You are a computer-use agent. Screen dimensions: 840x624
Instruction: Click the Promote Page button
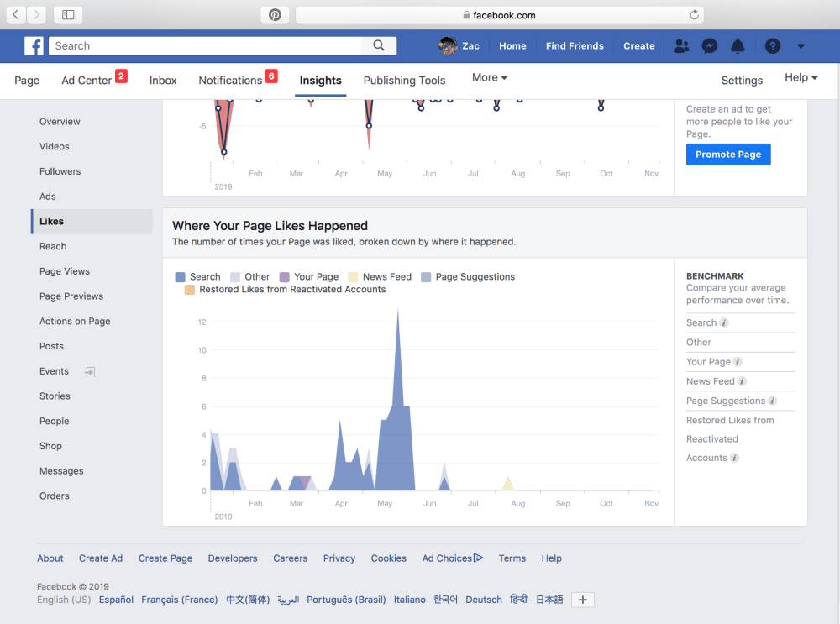728,155
